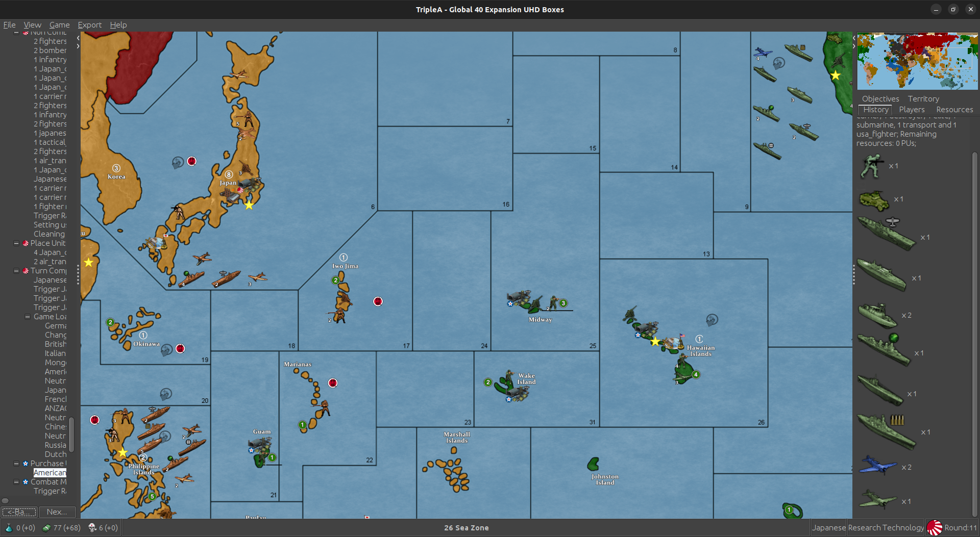Image resolution: width=980 pixels, height=537 pixels.
Task: Click the yellow star on Philippine Islands
Action: pyautogui.click(x=122, y=452)
